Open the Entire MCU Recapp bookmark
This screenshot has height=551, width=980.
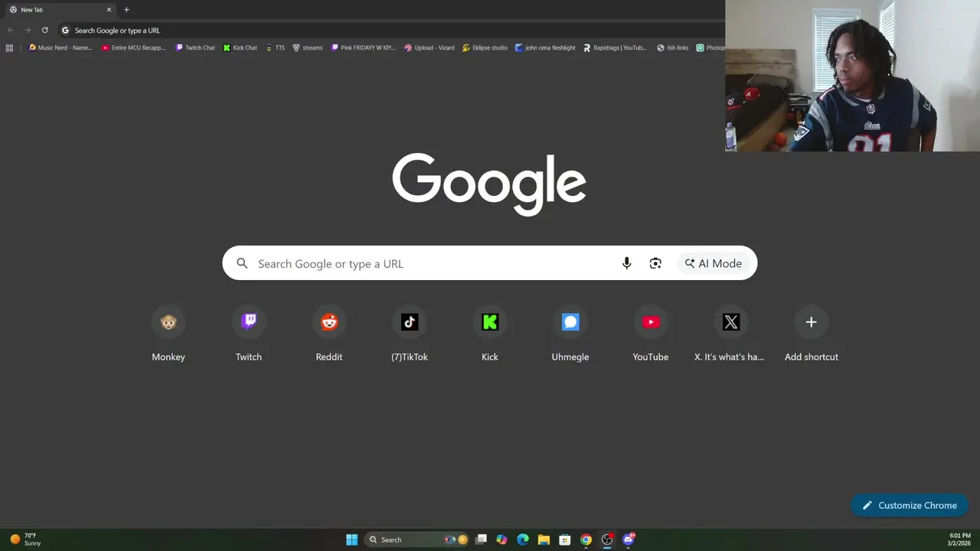[133, 47]
